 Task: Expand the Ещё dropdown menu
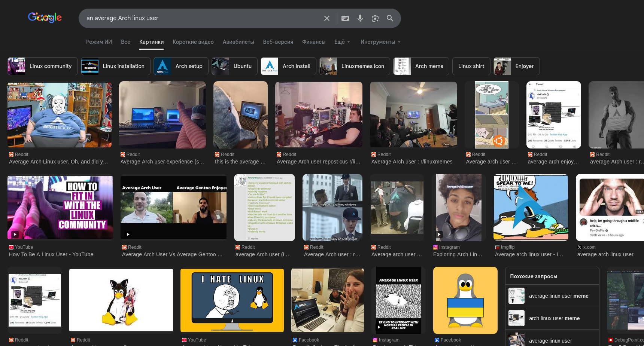pos(342,42)
